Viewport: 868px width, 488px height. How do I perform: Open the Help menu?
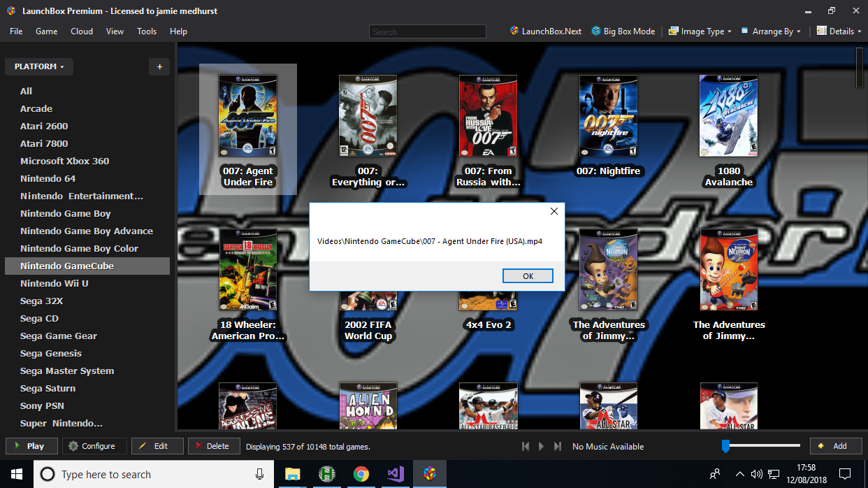[x=178, y=31]
